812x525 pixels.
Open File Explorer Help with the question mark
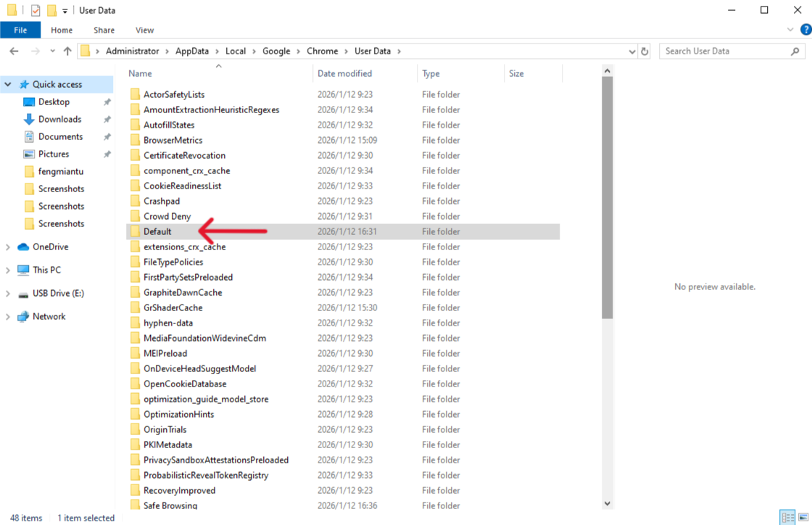pyautogui.click(x=805, y=30)
